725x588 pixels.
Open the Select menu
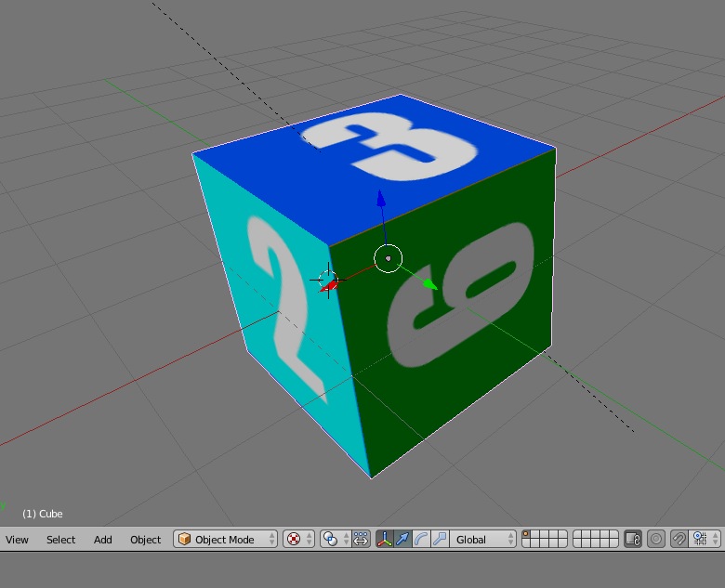tap(60, 540)
